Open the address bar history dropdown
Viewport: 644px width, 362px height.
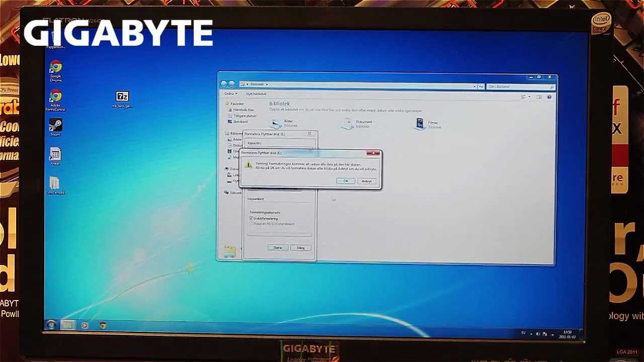[474, 86]
